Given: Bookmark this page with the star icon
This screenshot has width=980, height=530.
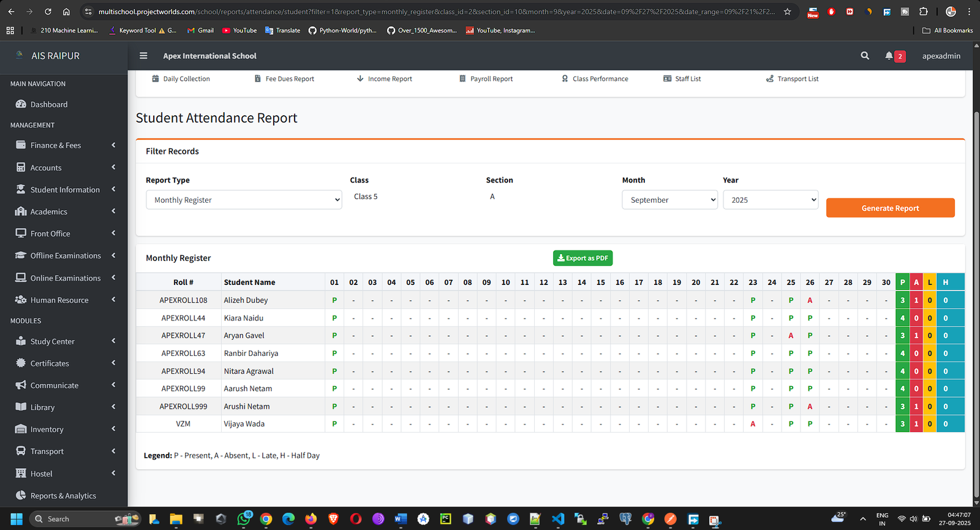Looking at the screenshot, I should 788,12.
